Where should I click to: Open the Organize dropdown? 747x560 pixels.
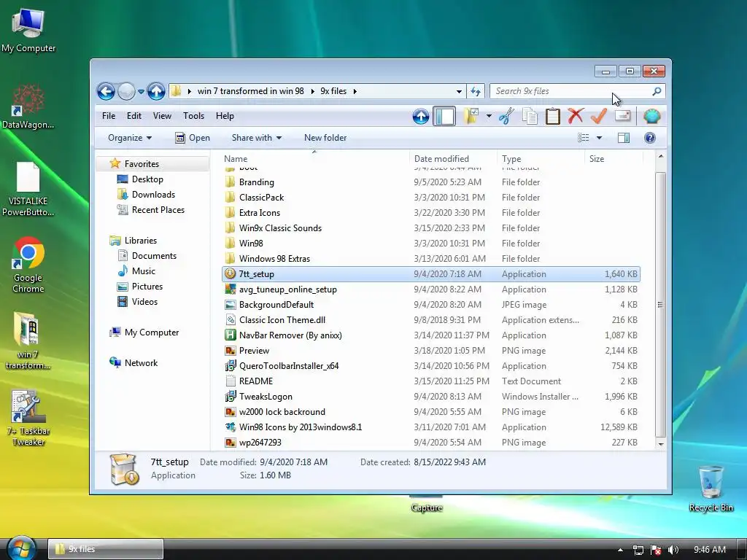coord(130,138)
